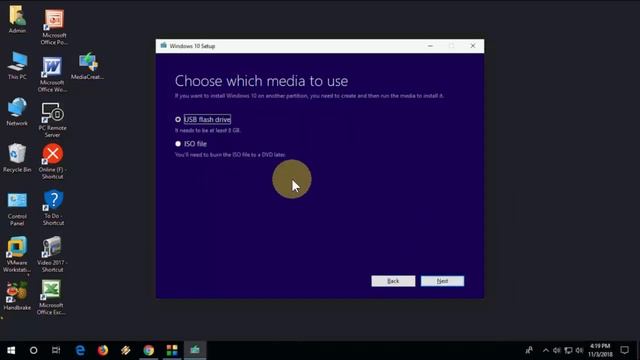Screen dimensions: 640x360
Task: Close the Windows 10 Setup window
Action: tap(473, 46)
